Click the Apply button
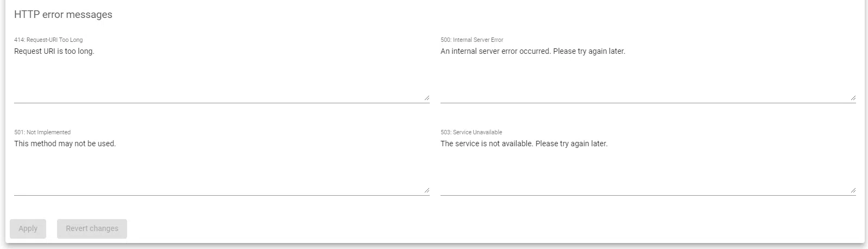The height and width of the screenshot is (249, 868). click(x=28, y=228)
